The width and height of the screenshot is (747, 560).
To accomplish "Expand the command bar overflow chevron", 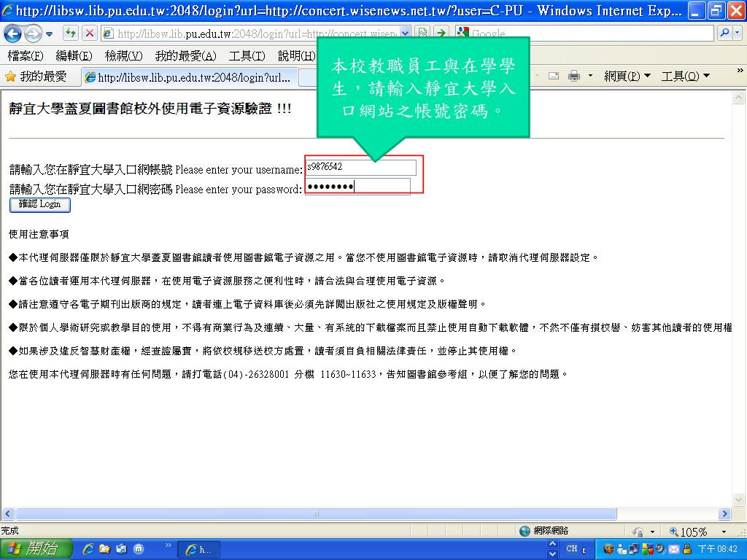I will [x=740, y=71].
